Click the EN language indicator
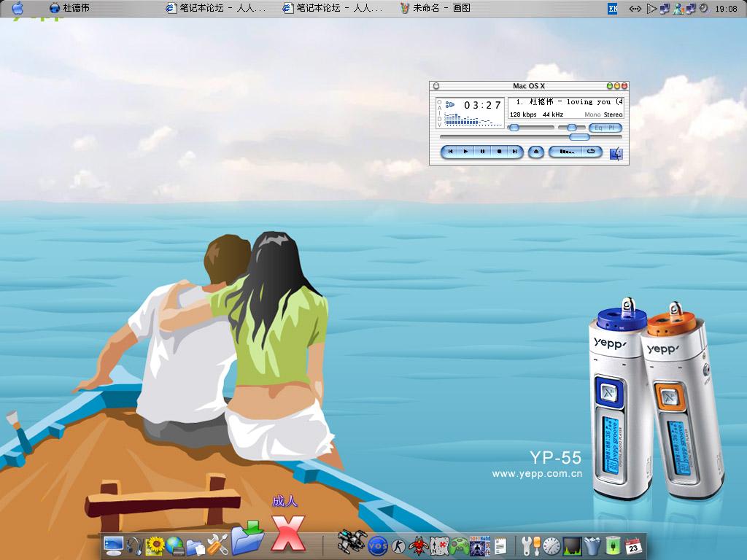 (612, 9)
